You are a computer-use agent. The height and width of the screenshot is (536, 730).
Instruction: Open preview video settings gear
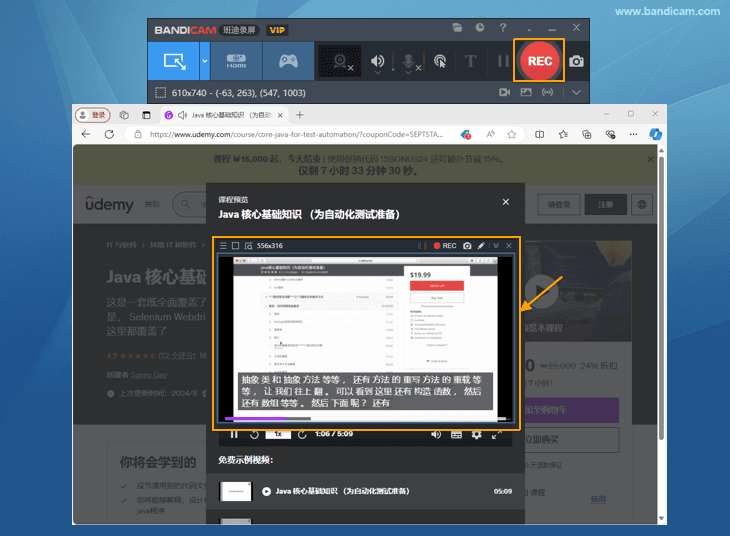coord(476,434)
